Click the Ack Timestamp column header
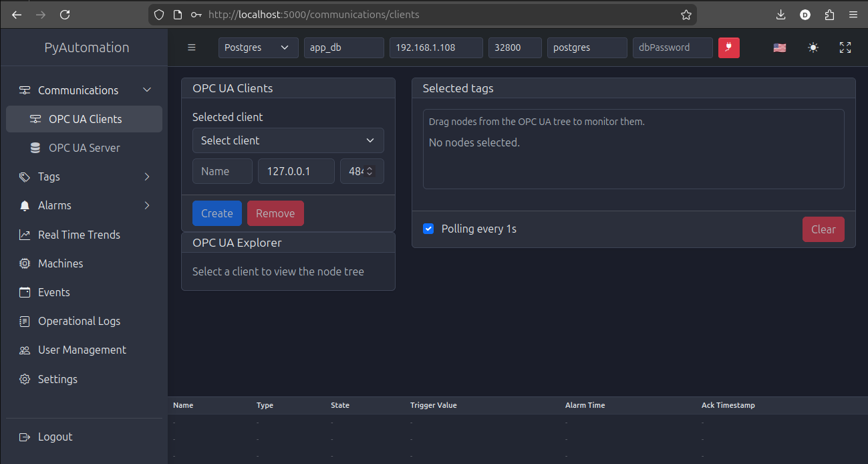 pos(728,405)
